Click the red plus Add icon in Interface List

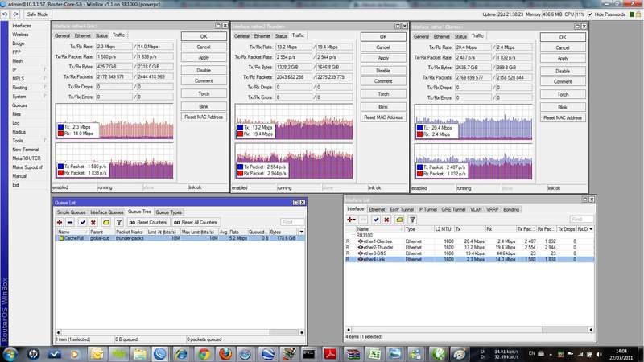351,220
